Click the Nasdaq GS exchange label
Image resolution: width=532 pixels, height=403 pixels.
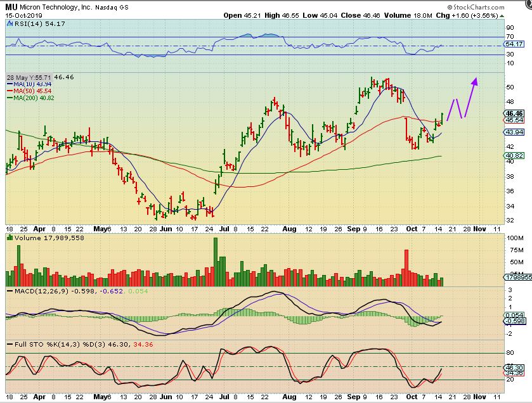(x=112, y=7)
